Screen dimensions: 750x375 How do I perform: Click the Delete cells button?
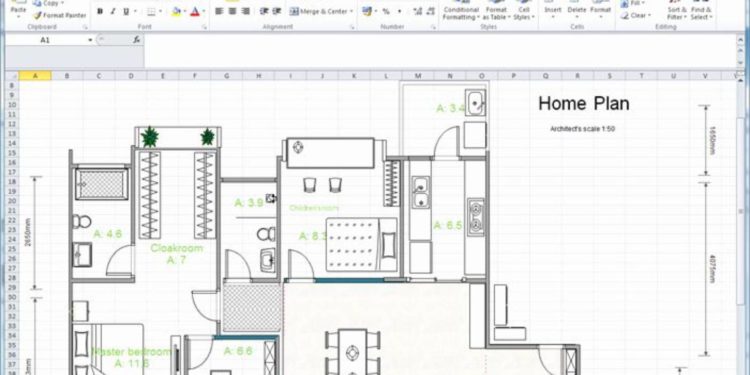[577, 11]
